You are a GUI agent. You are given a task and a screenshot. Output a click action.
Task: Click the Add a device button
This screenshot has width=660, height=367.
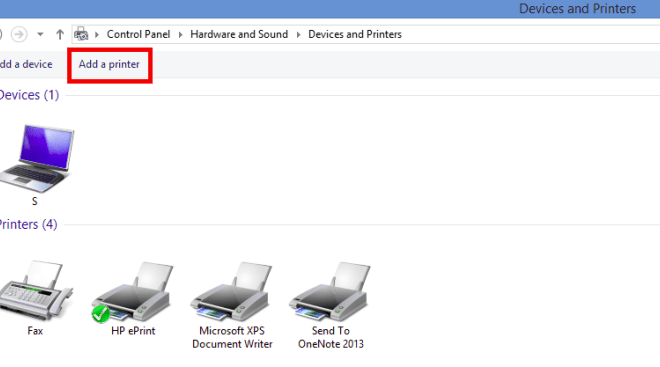click(x=26, y=64)
